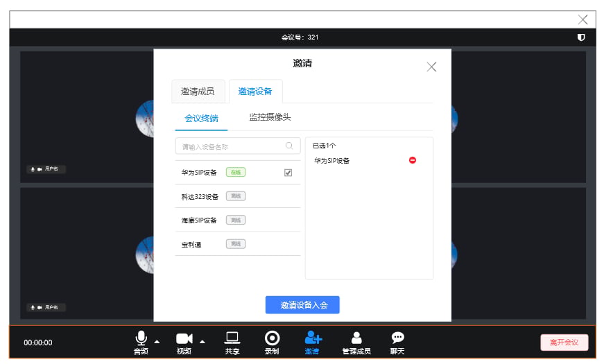Click the offline badge beside 宝利通
The image size is (604, 364).
click(236, 244)
